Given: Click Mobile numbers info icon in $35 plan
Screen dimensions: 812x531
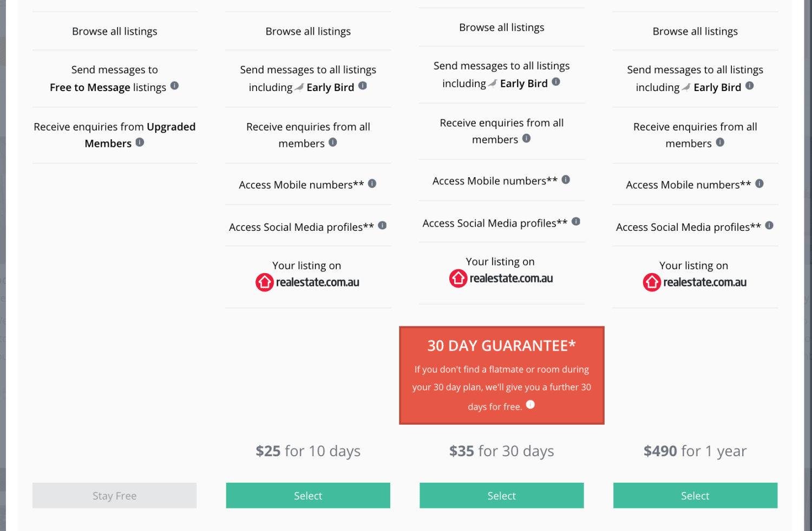Looking at the screenshot, I should coord(566,179).
